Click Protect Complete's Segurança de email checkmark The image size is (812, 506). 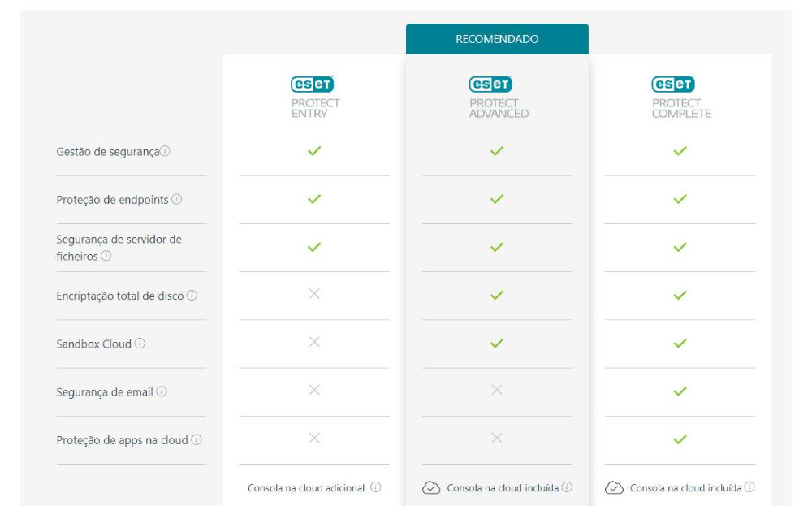(680, 391)
